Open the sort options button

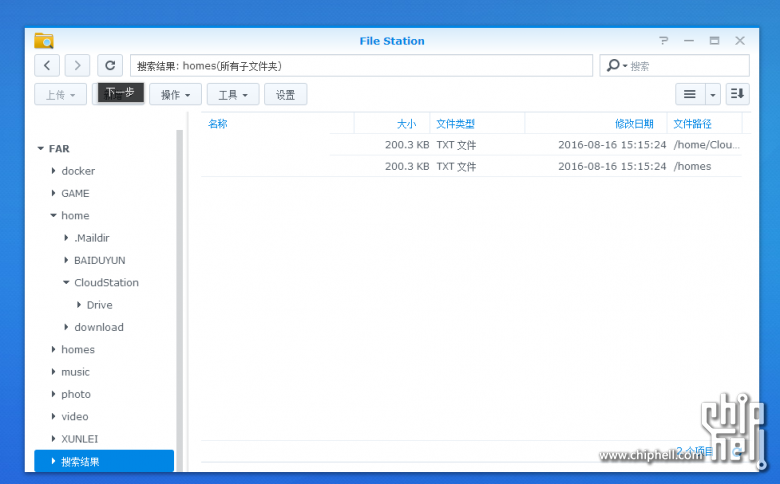click(737, 94)
